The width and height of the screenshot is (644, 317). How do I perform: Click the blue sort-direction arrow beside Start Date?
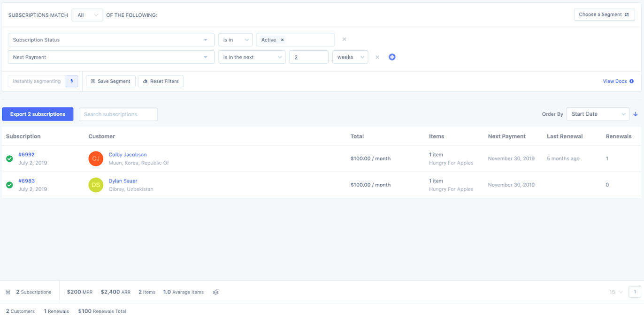[636, 114]
